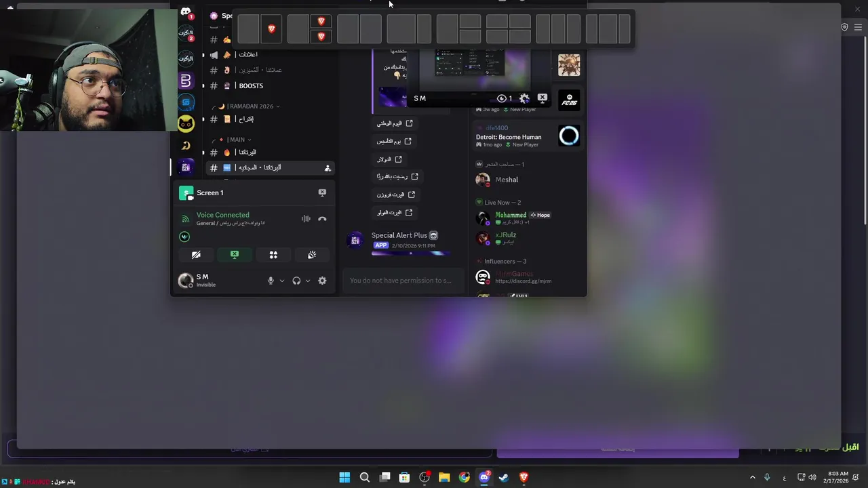Open volume control in system tray
Image resolution: width=868 pixels, height=488 pixels.
(812, 477)
